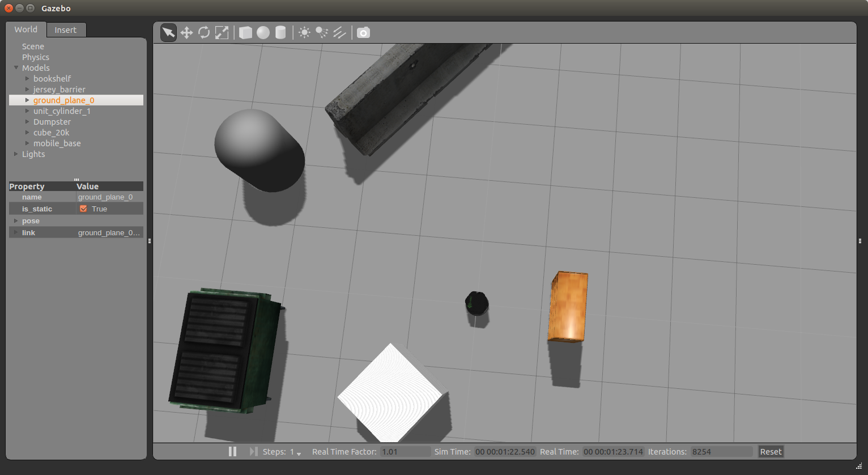Viewport: 868px width, 475px height.
Task: Expand the bookshelf model tree item
Action: click(x=27, y=79)
